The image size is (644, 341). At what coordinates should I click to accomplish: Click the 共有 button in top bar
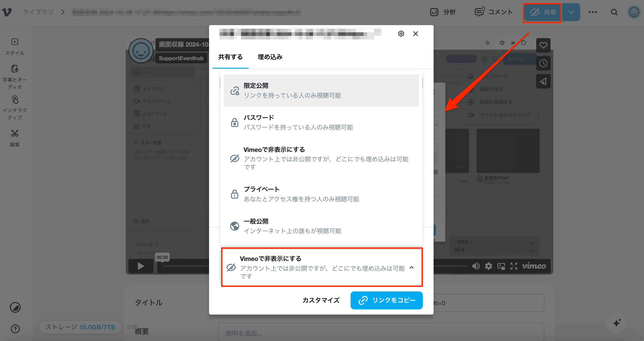point(543,12)
